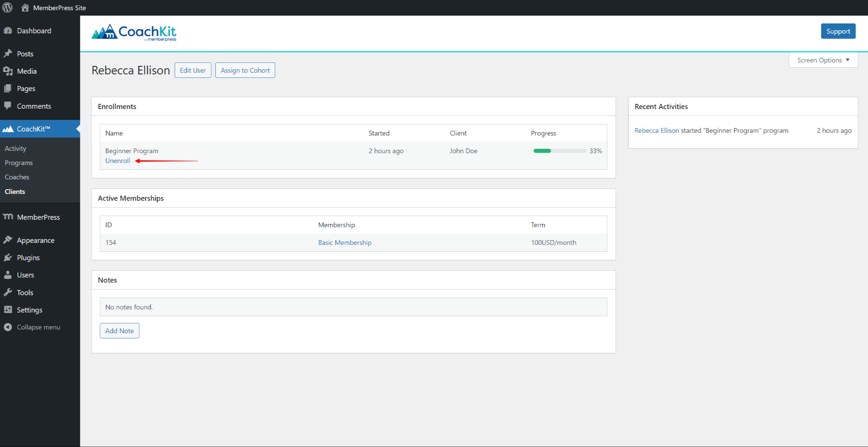Click Assign to Cohort button

tap(245, 70)
